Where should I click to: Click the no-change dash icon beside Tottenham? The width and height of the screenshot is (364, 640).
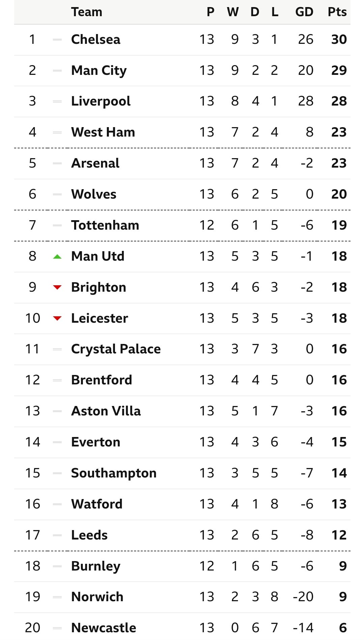pyautogui.click(x=57, y=226)
